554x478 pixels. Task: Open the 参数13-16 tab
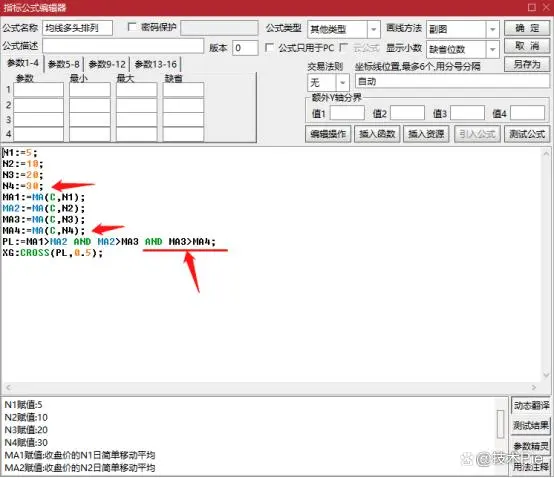click(x=155, y=64)
